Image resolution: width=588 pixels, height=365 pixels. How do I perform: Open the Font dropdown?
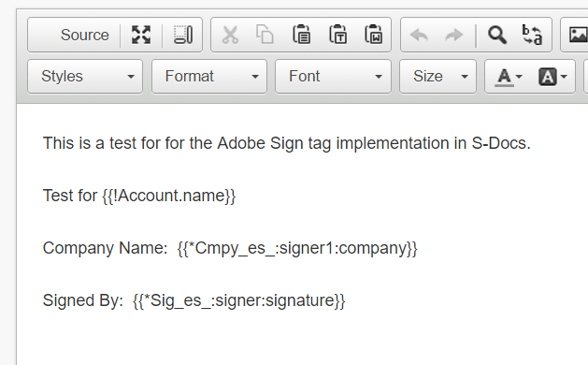click(x=333, y=76)
